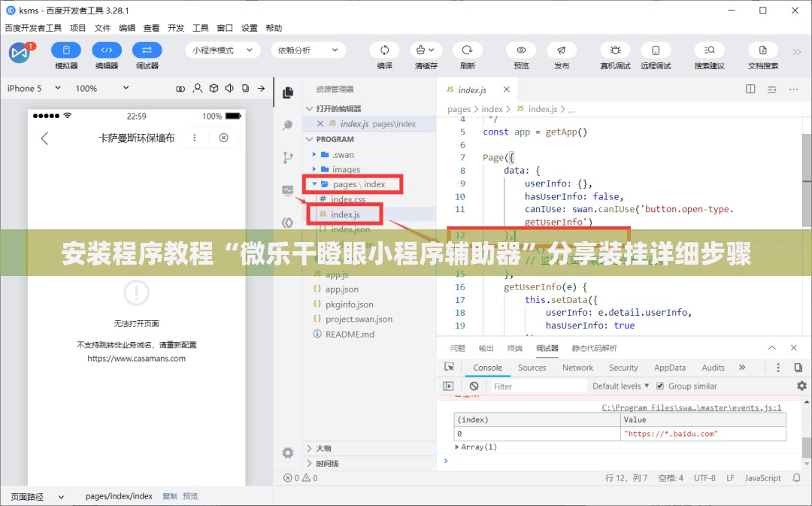The width and height of the screenshot is (812, 506).
Task: Click the simulator back arrow
Action: [44, 138]
